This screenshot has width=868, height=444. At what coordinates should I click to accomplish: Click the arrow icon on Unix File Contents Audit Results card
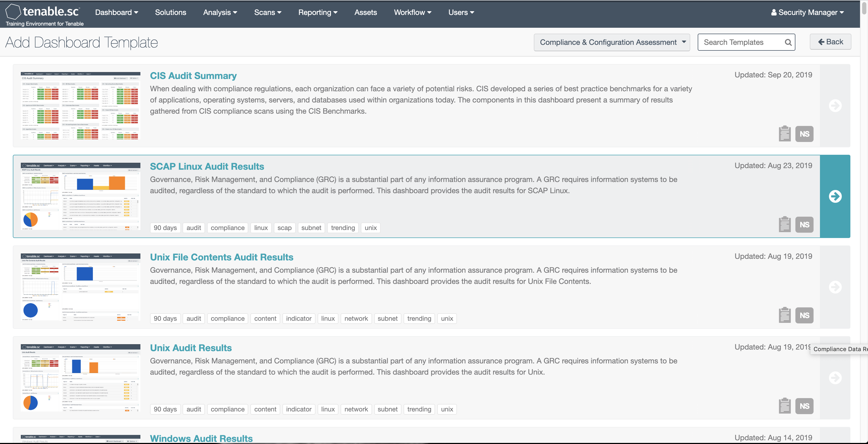(835, 287)
